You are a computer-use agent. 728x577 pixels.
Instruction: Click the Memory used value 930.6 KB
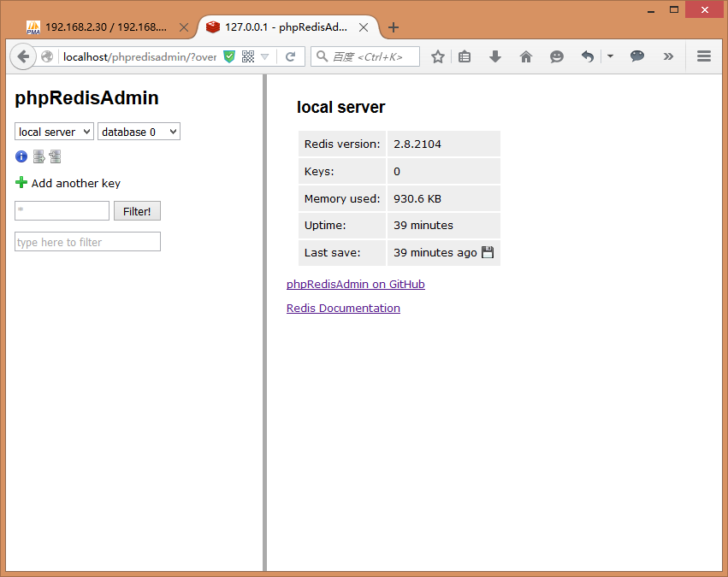point(417,199)
